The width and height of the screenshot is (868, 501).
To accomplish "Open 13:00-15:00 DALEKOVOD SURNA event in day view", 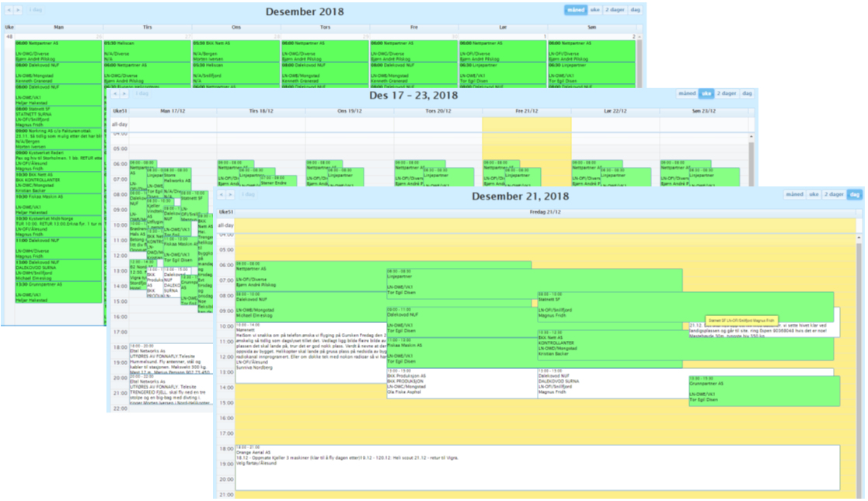I will pos(612,382).
